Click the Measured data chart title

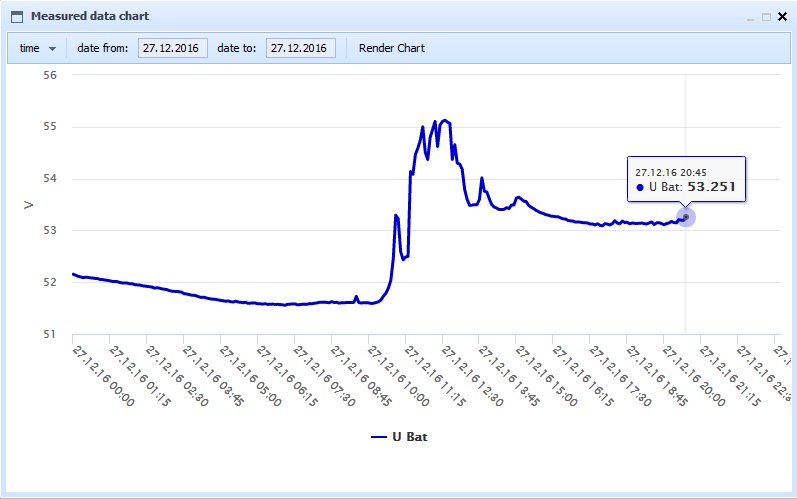[90, 16]
